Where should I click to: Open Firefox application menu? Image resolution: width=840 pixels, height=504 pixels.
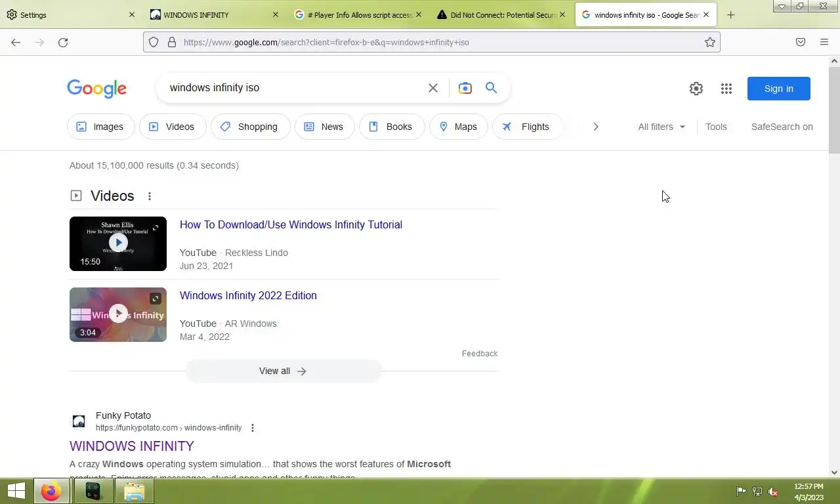824,42
